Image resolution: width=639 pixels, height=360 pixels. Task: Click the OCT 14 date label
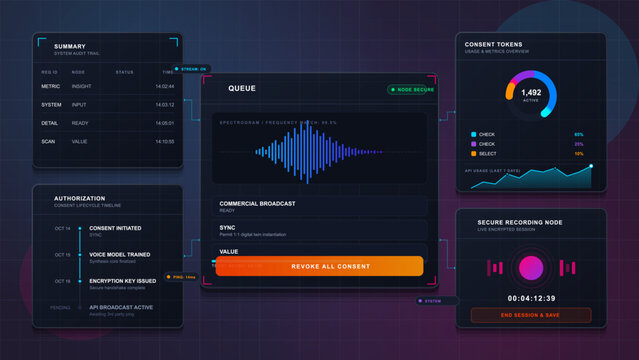pyautogui.click(x=62, y=228)
